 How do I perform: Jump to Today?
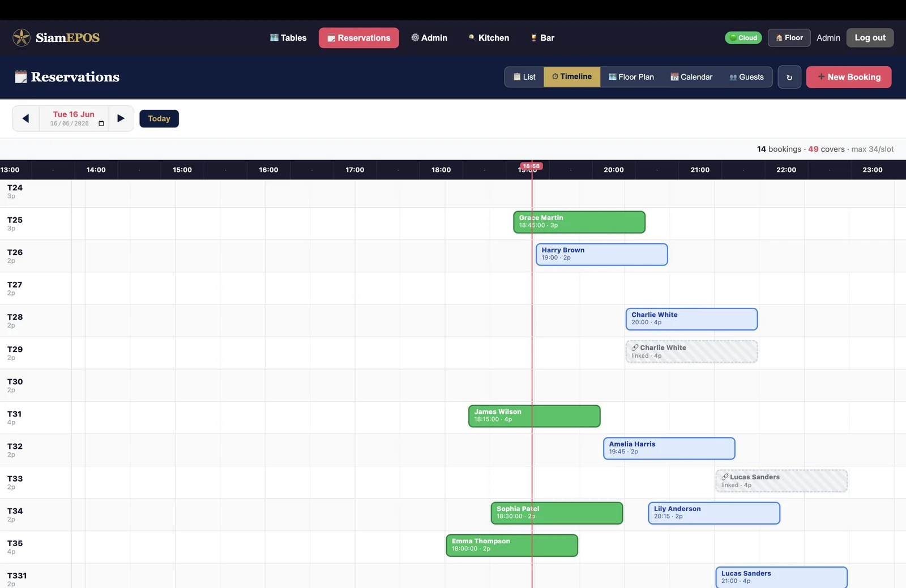pyautogui.click(x=159, y=119)
